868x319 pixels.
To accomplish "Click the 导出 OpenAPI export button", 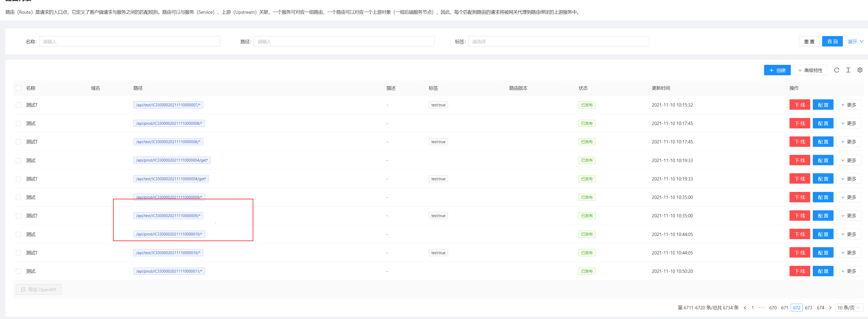I will (x=38, y=289).
